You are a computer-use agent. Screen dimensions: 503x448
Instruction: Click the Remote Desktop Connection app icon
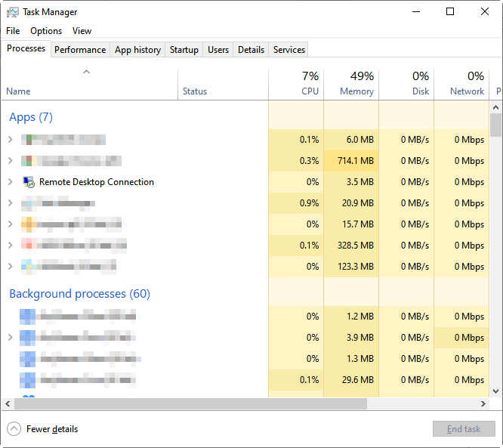tap(29, 182)
